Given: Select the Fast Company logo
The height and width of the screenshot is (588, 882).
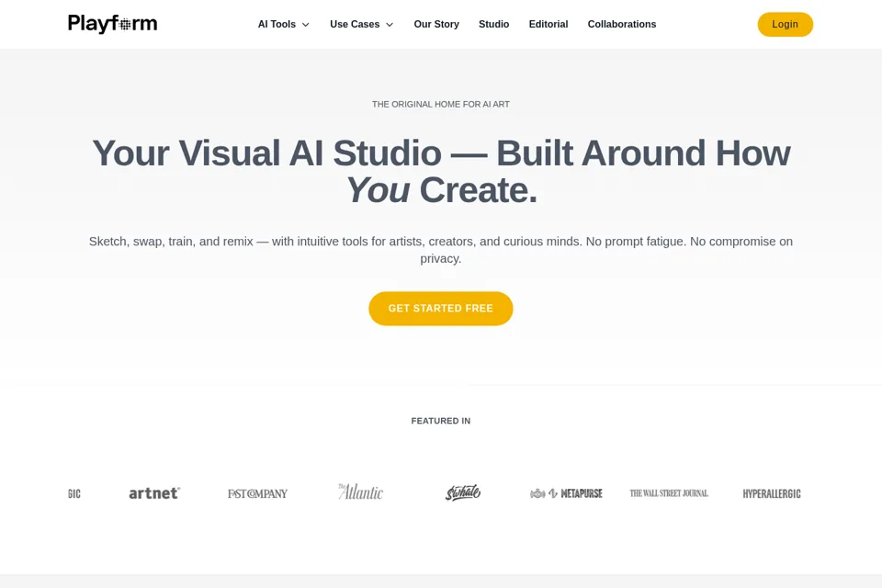Looking at the screenshot, I should [x=257, y=493].
